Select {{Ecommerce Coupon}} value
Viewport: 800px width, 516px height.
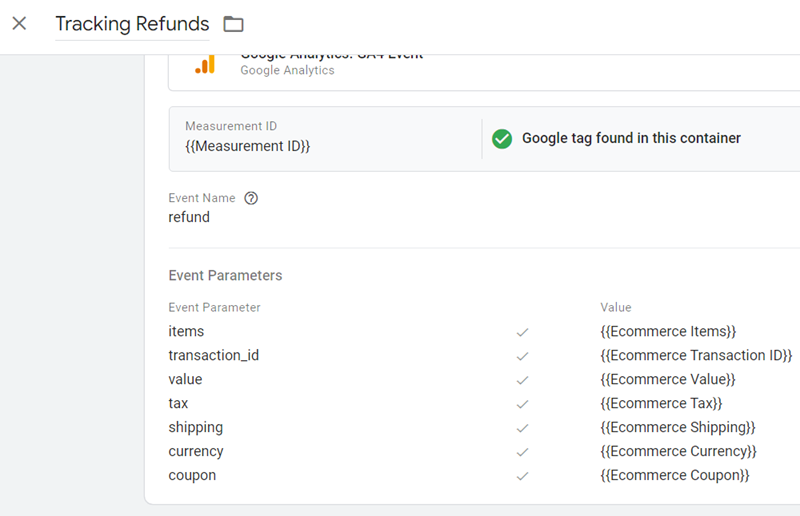[x=675, y=475]
